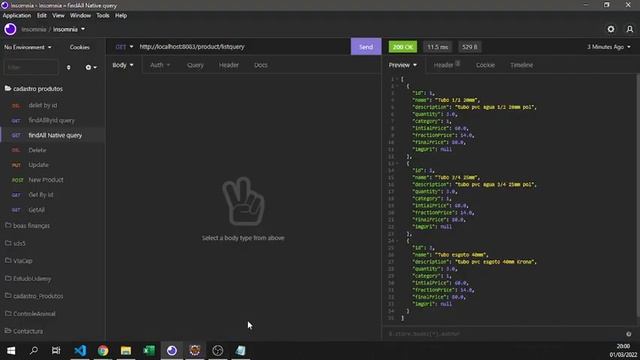Open the cadastro produtos folder icon
The width and height of the screenshot is (640, 360).
click(x=8, y=88)
